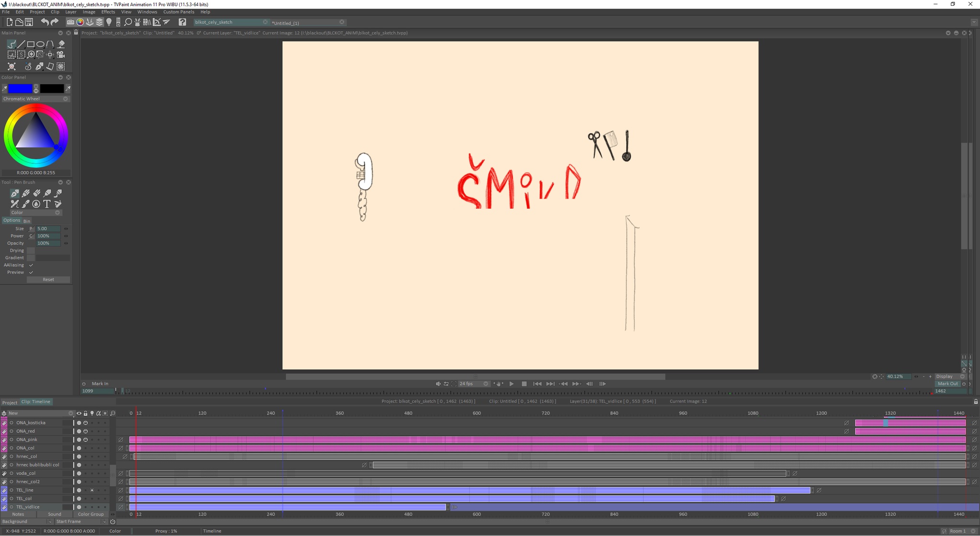This screenshot has width=980, height=536.
Task: Undo the last action
Action: click(45, 22)
